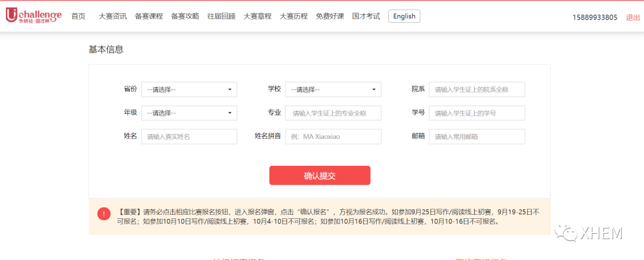The height and width of the screenshot is (260, 644).
Task: Open the 省份 province dropdown
Action: point(189,89)
